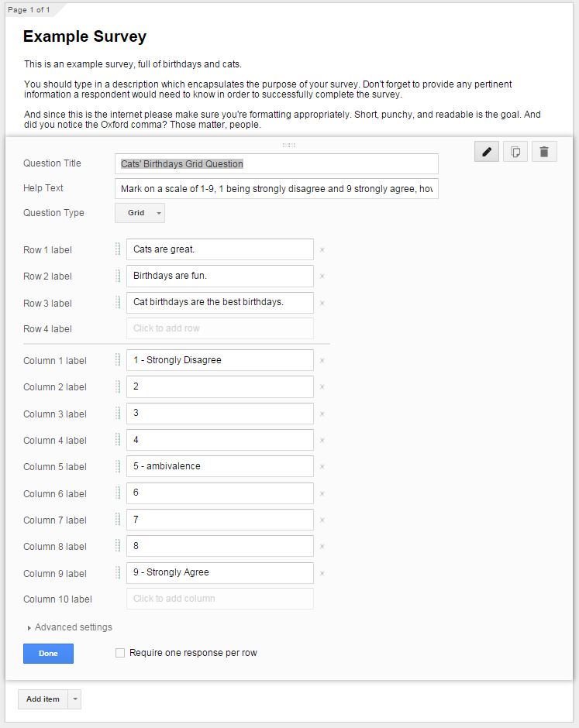Click the duplicate question icon
The height and width of the screenshot is (728, 579).
[515, 151]
